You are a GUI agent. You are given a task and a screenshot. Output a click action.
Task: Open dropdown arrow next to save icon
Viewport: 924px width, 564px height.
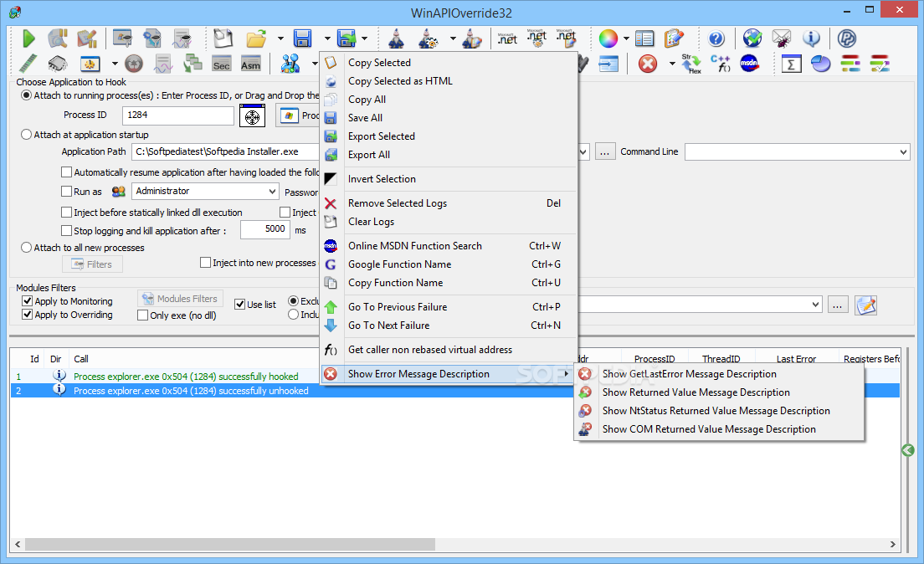[x=327, y=38]
